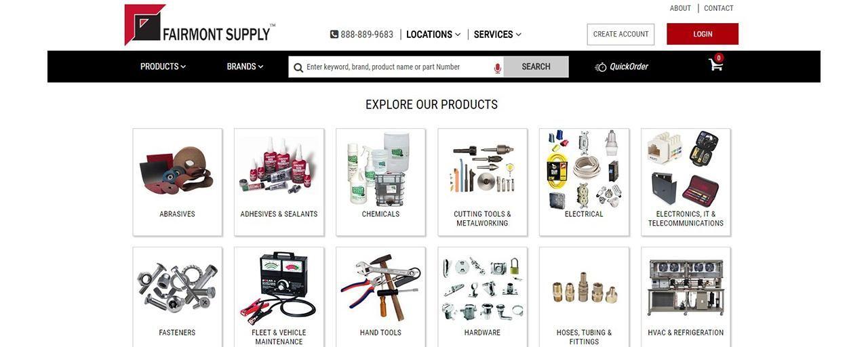Open QuickOrder with the stopwatch icon
Screen dimensions: 868x347
601,66
